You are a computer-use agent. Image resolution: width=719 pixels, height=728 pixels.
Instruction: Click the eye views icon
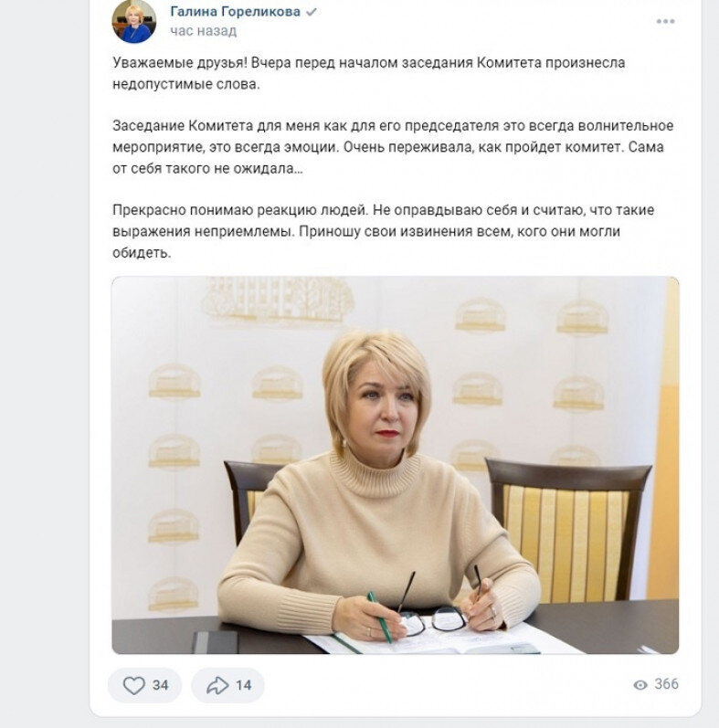[640, 685]
